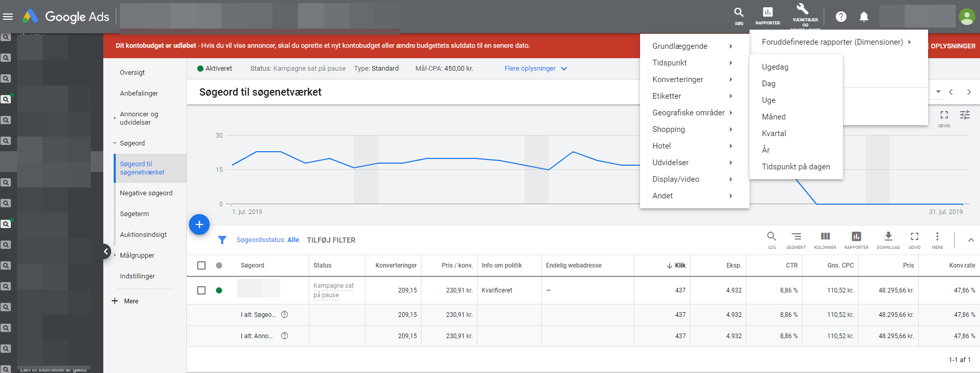980x373 pixels.
Task: Open chart adjustment sliders icon
Action: [x=965, y=115]
